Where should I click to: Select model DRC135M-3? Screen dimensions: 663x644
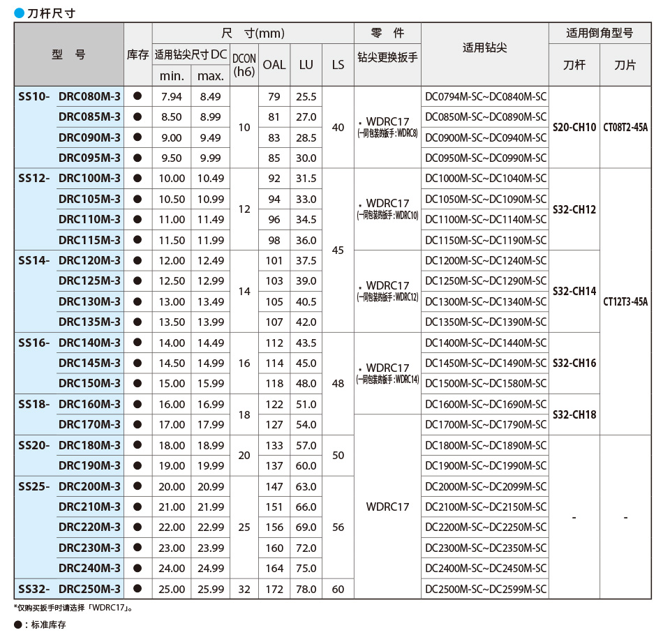tap(89, 322)
